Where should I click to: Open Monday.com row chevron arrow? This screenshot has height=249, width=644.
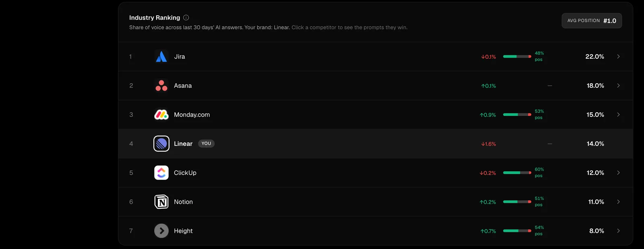coord(619,115)
